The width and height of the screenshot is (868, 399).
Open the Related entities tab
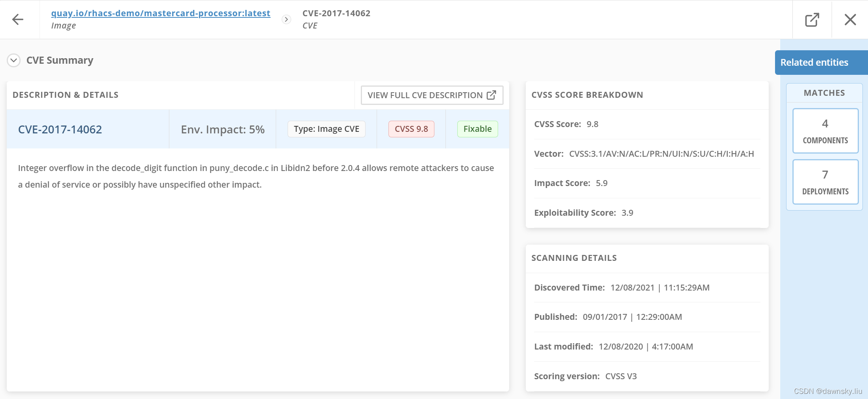821,63
